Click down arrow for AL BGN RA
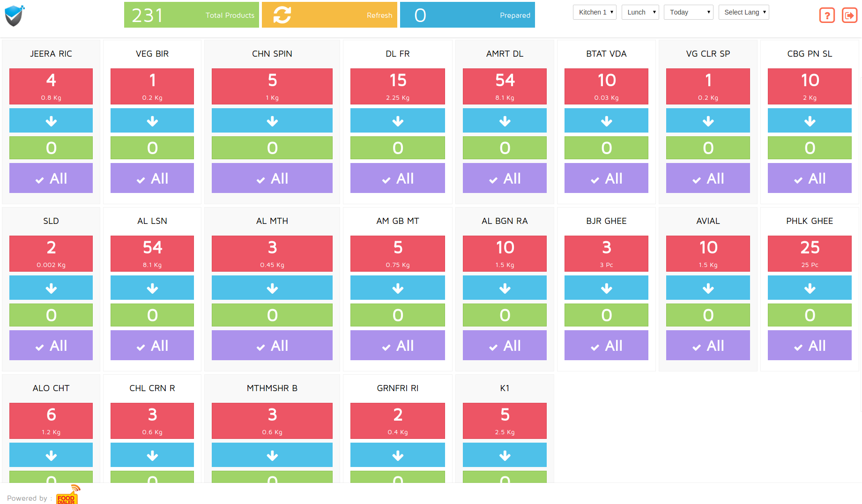 tap(505, 288)
